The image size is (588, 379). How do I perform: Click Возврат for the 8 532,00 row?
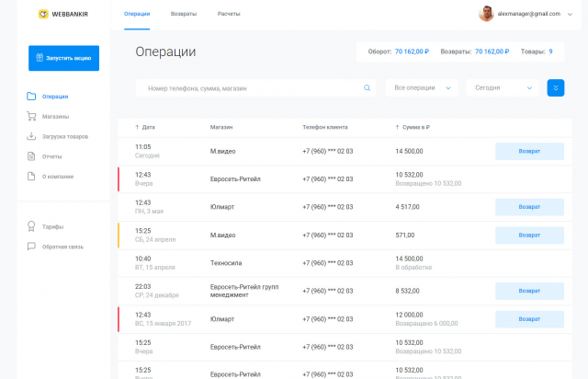(x=529, y=291)
